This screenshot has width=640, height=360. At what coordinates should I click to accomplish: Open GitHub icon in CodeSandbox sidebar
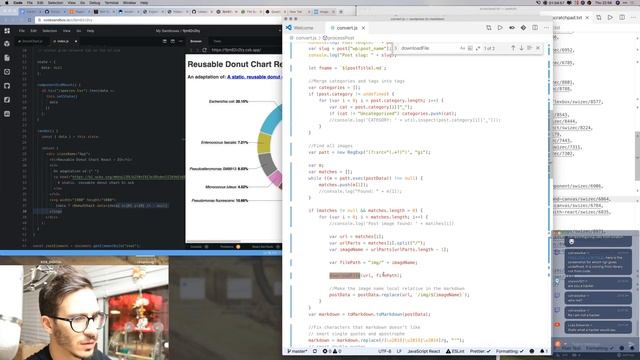[x=7, y=86]
